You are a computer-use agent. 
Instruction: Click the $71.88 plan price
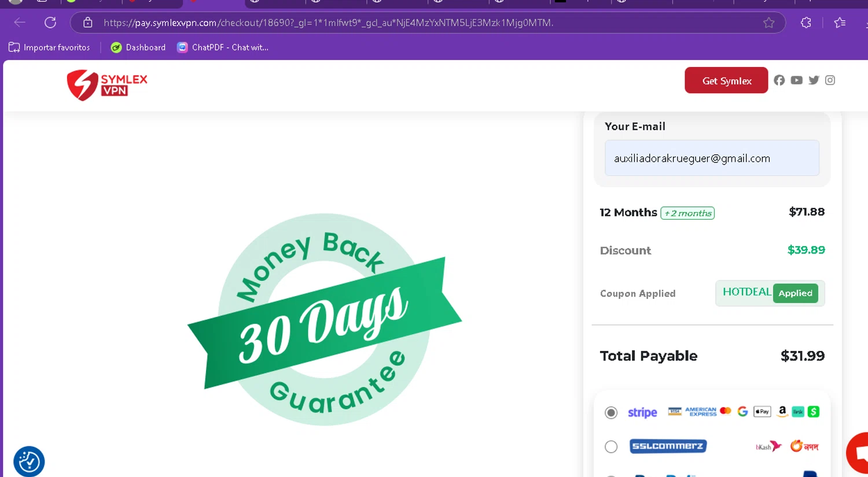[x=807, y=212]
